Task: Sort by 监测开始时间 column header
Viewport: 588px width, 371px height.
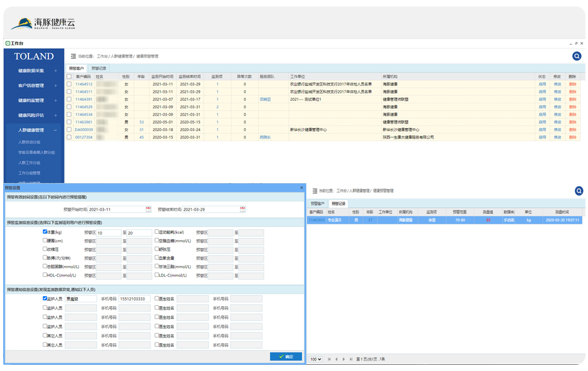Action: (162, 77)
